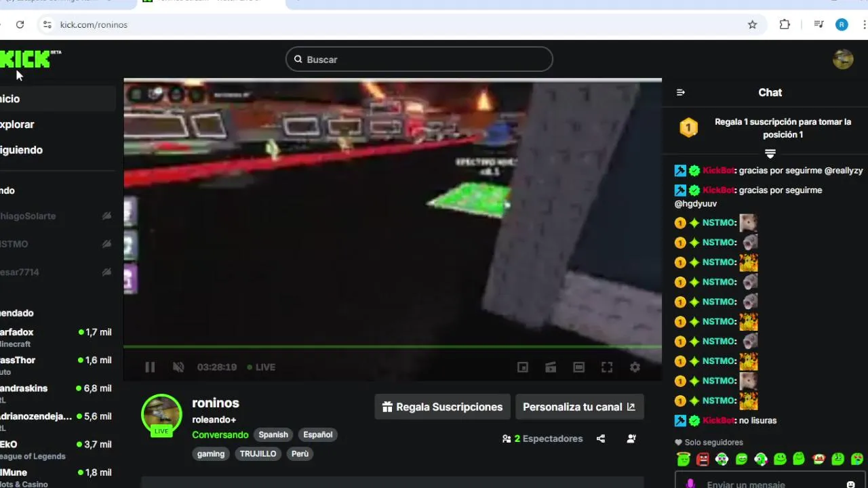Open the emoji picker in chat
868x488 pixels.
click(x=850, y=485)
